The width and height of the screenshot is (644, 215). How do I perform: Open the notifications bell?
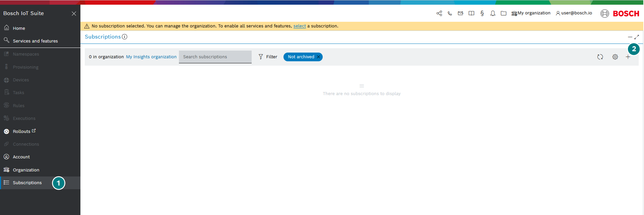coord(493,13)
